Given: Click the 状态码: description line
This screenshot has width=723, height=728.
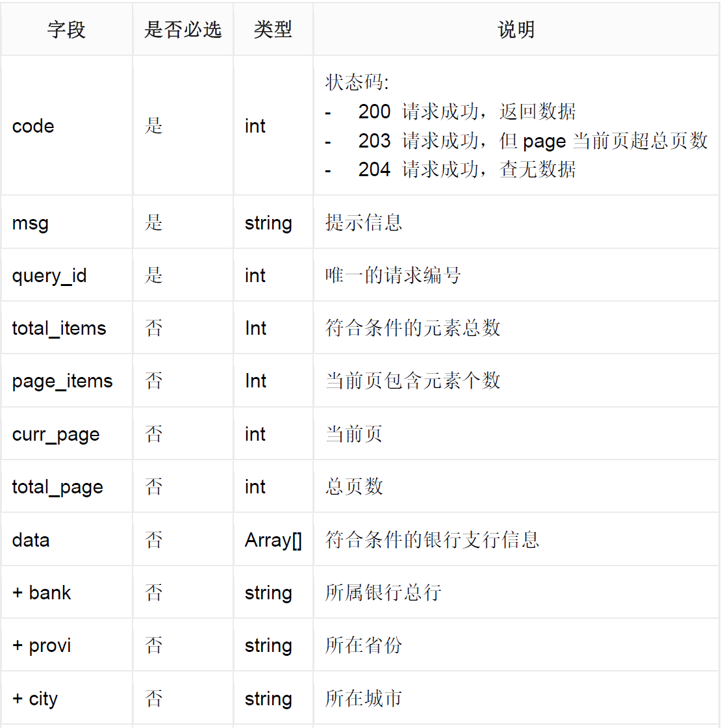Looking at the screenshot, I should [x=357, y=82].
